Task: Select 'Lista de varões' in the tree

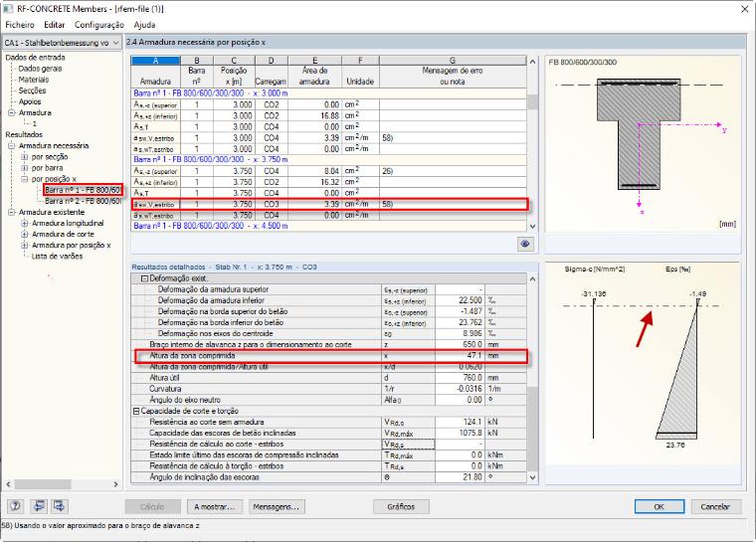Action: tap(57, 257)
